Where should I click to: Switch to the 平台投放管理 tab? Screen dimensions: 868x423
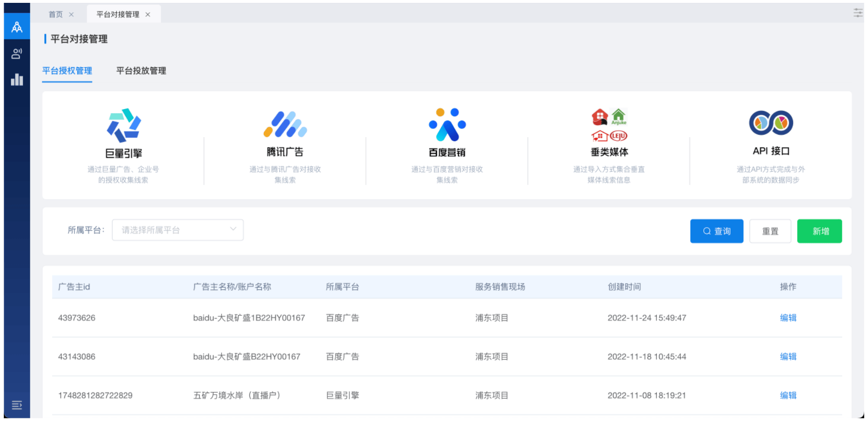[x=141, y=71]
